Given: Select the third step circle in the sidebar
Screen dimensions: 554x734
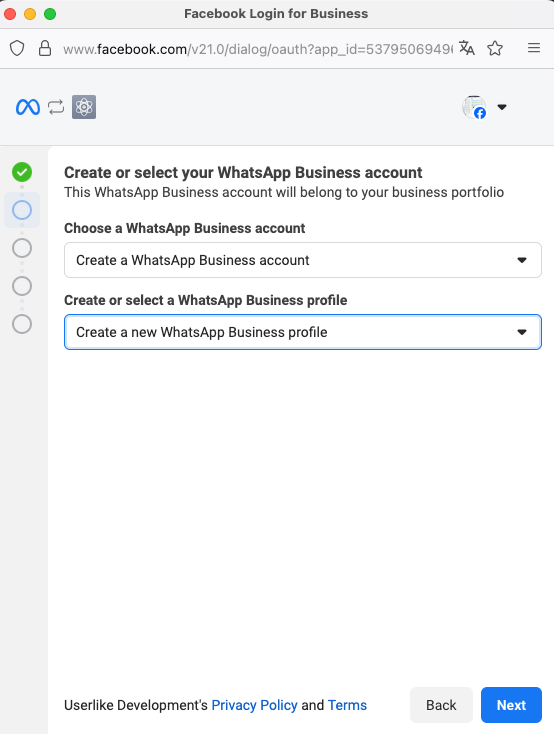Looking at the screenshot, I should (22, 248).
